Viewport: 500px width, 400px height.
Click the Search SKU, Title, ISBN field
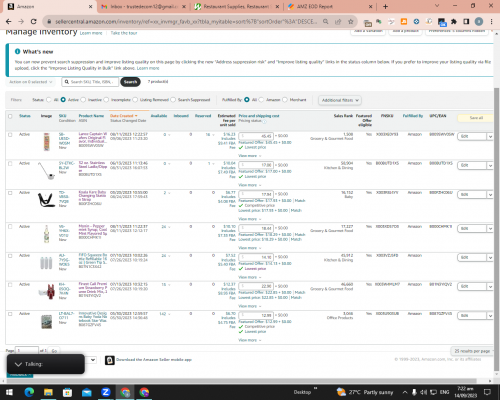point(90,82)
